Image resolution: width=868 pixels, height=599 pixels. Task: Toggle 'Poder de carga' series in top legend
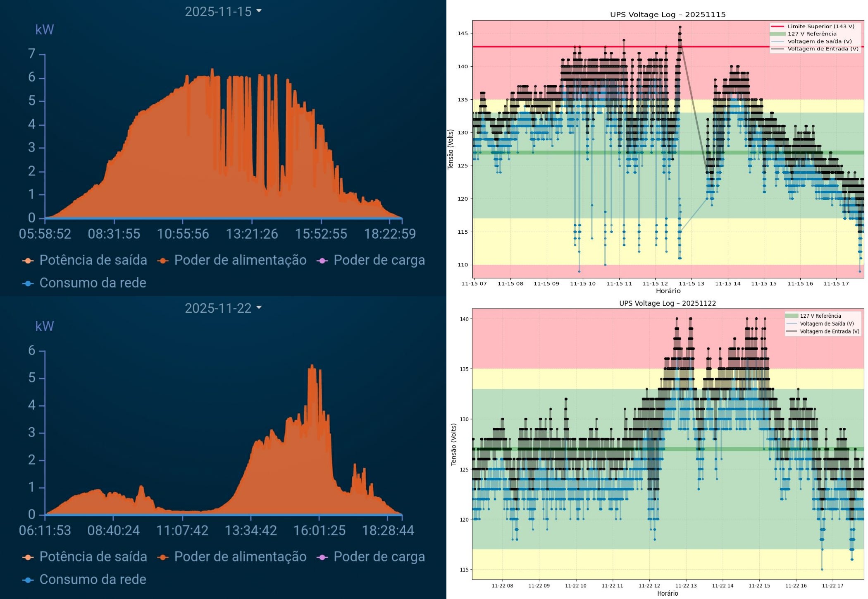pyautogui.click(x=379, y=260)
